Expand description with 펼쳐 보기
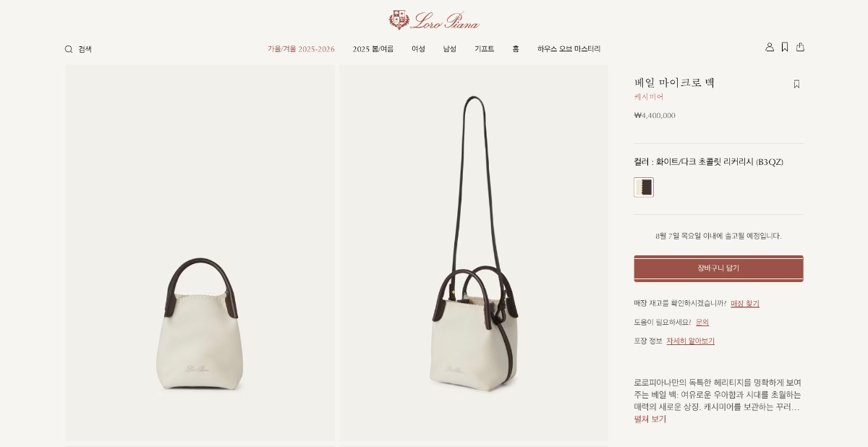The height and width of the screenshot is (447, 868). point(650,420)
